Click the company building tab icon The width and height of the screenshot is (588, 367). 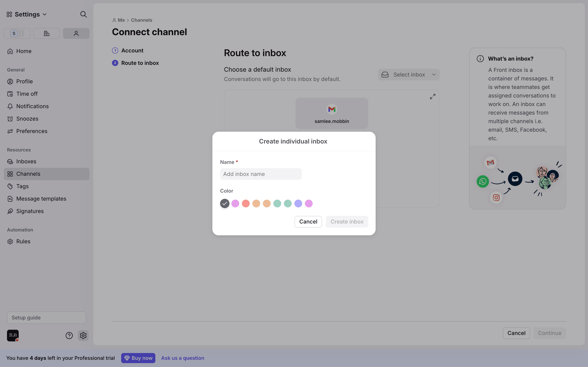46,33
